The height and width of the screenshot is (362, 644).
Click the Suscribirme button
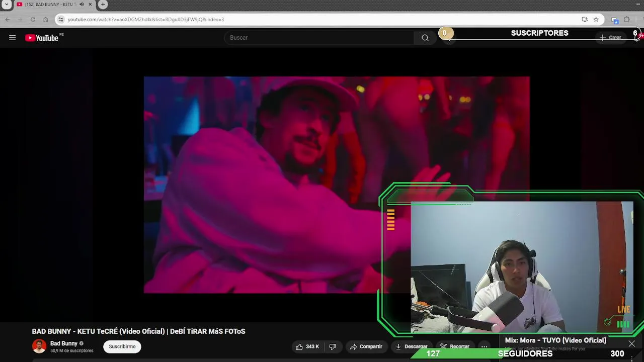point(122,346)
